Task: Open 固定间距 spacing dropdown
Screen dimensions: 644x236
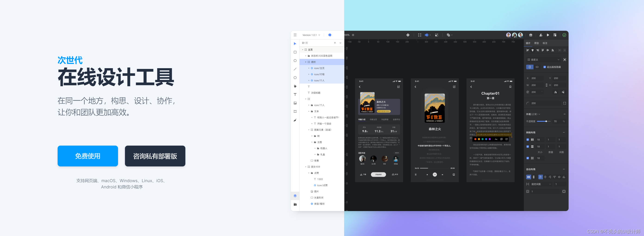Action: pyautogui.click(x=541, y=184)
